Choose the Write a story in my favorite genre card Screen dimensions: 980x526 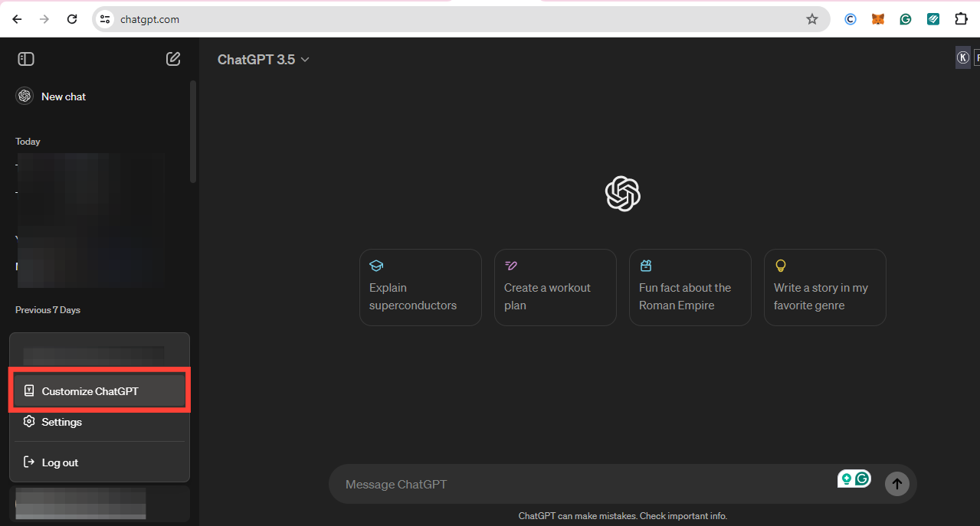825,287
